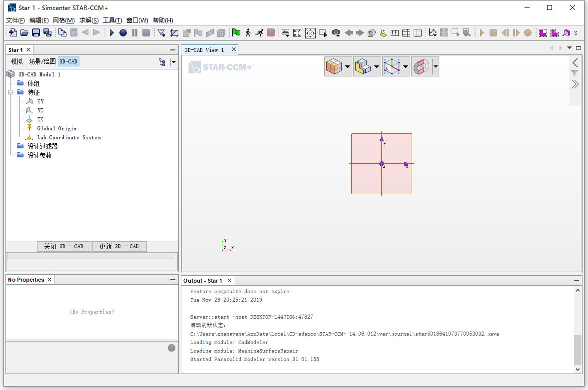Click the ruler measure icon
The image size is (588, 390).
pyautogui.click(x=395, y=32)
